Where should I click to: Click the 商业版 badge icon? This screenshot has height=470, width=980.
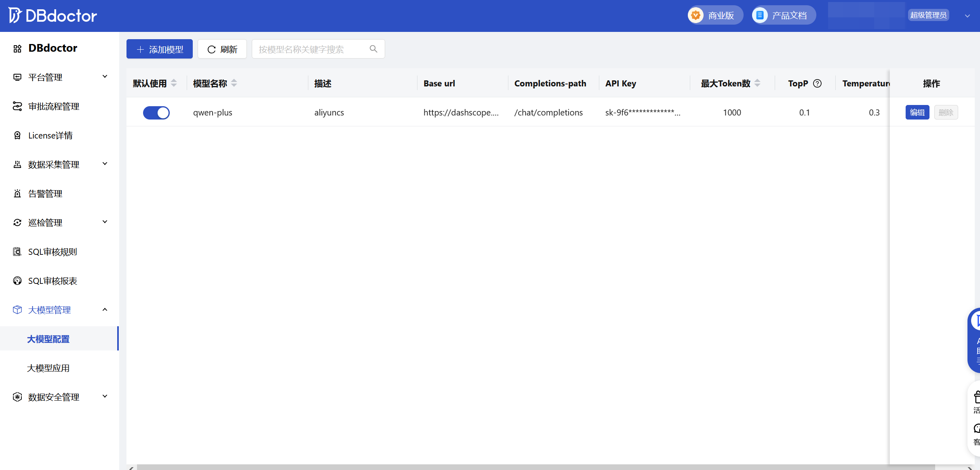[695, 15]
